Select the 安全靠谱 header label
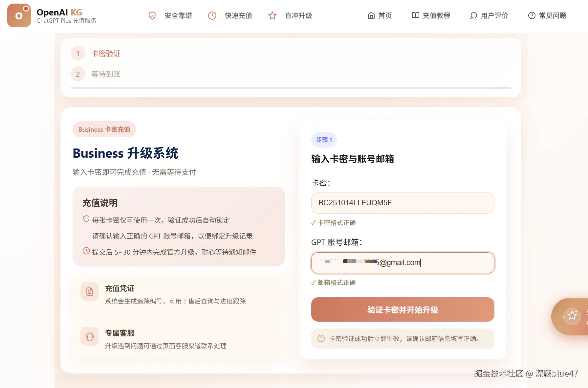The image size is (588, 388). point(178,15)
